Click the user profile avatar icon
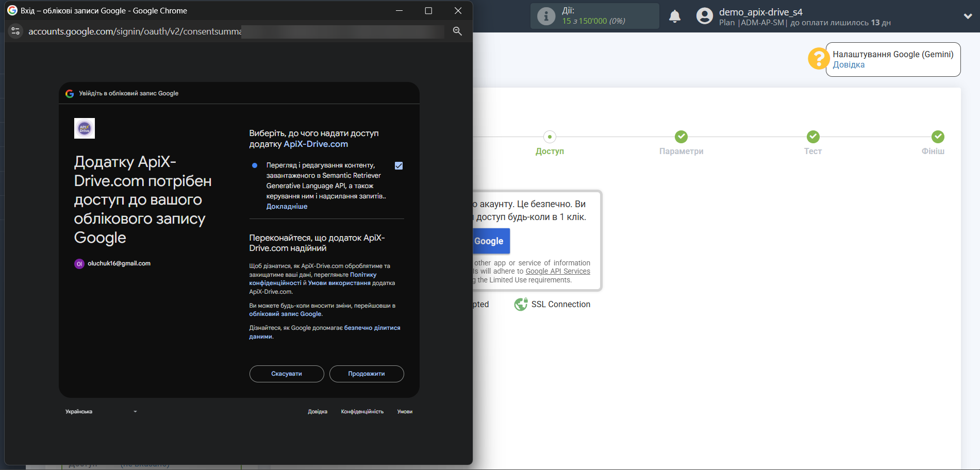 [x=704, y=16]
